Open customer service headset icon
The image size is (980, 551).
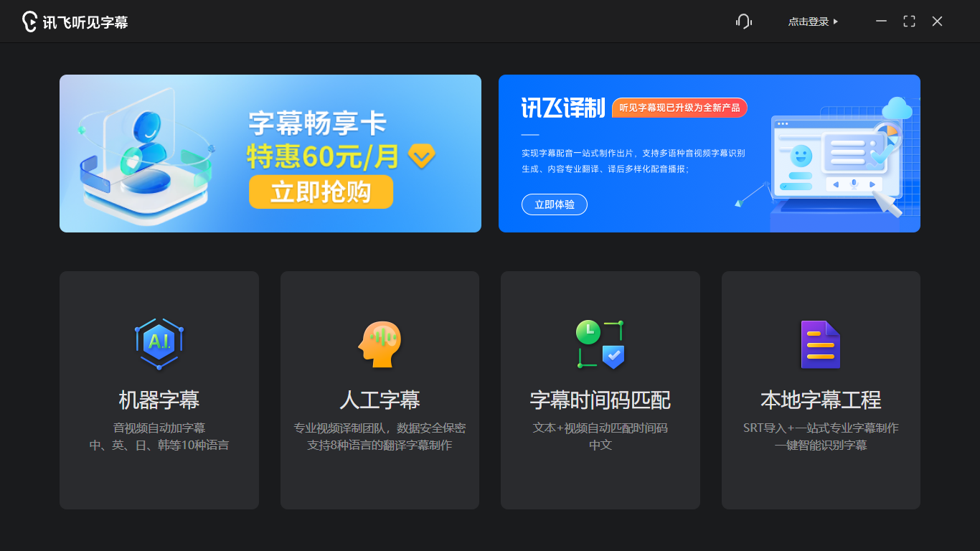[744, 22]
